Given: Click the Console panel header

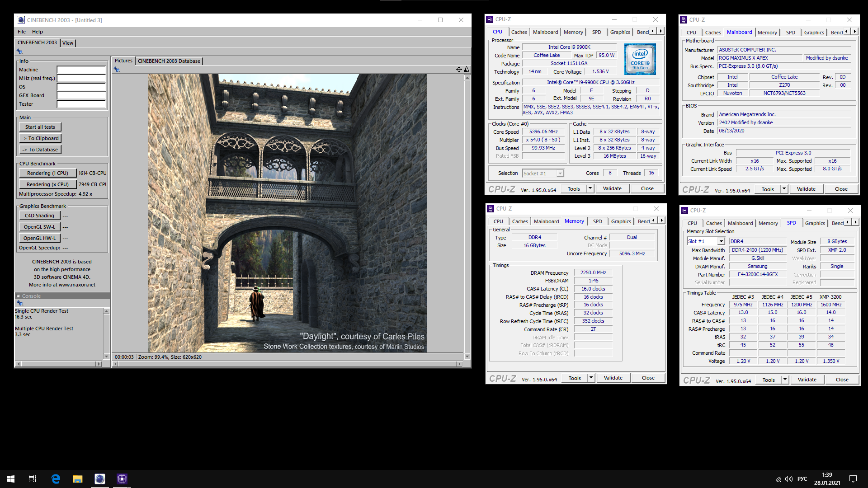Looking at the screenshot, I should click(x=62, y=296).
